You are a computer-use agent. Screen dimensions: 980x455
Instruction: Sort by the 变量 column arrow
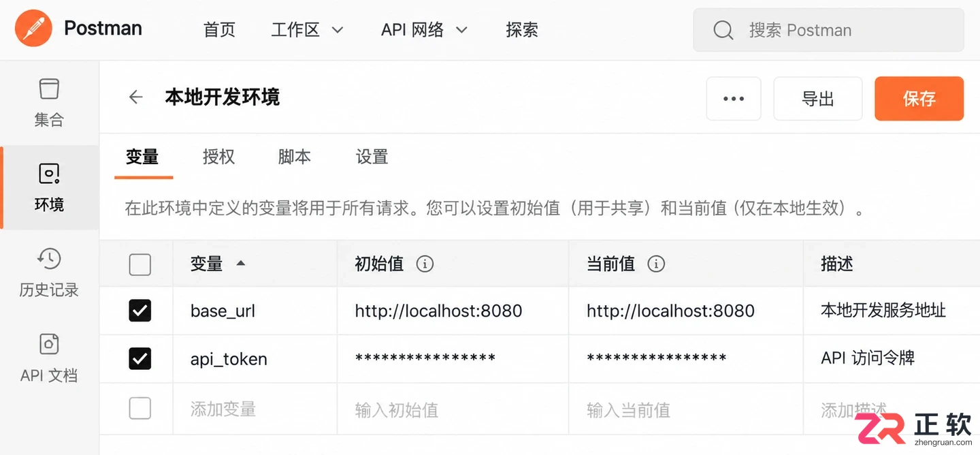[x=240, y=263]
